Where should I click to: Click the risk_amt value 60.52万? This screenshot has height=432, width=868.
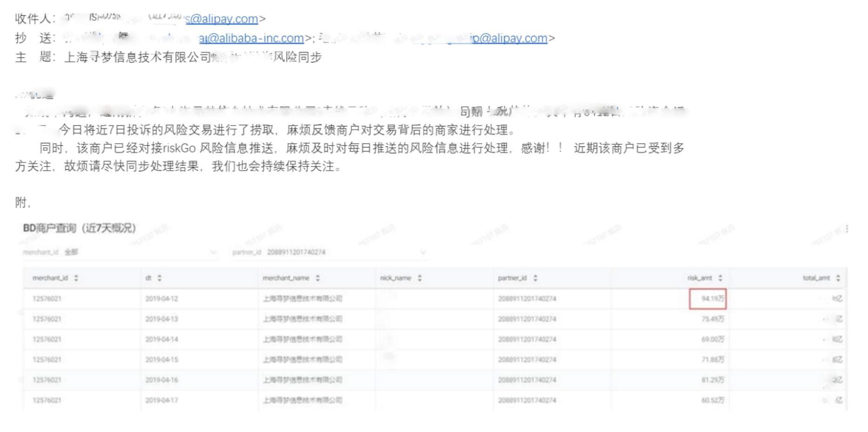tap(713, 400)
